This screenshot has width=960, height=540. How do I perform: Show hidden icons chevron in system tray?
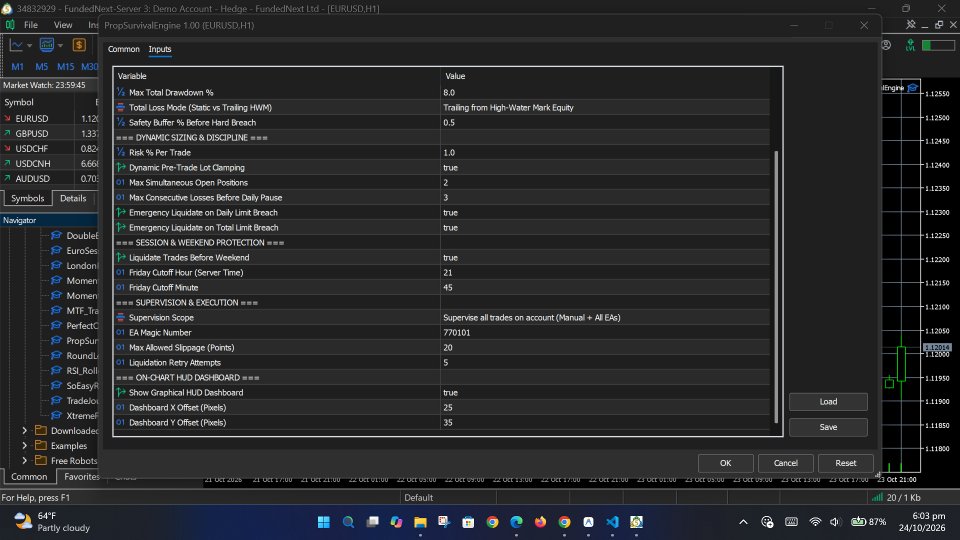point(743,522)
